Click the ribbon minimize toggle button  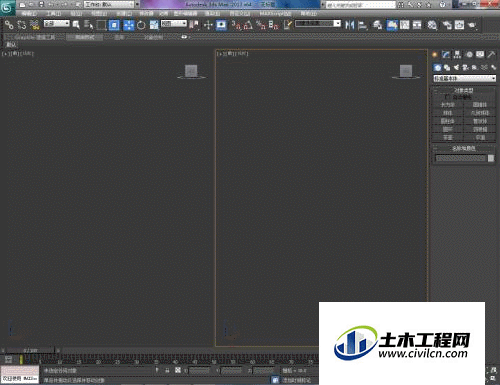pyautogui.click(x=184, y=37)
